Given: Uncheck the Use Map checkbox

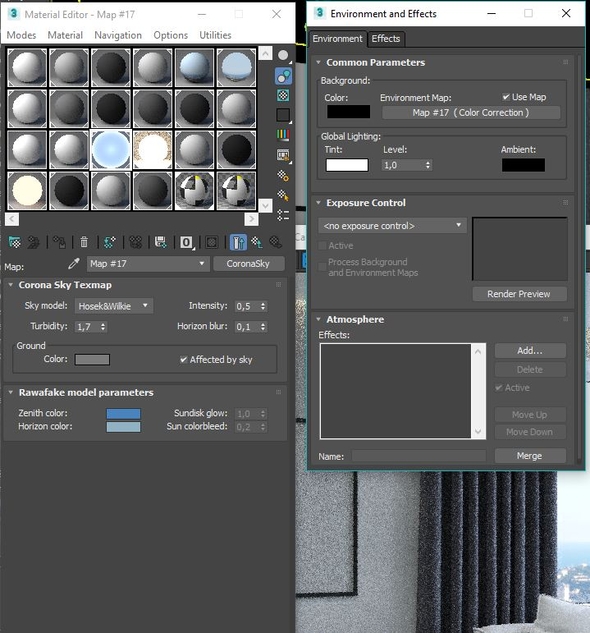Looking at the screenshot, I should 506,97.
